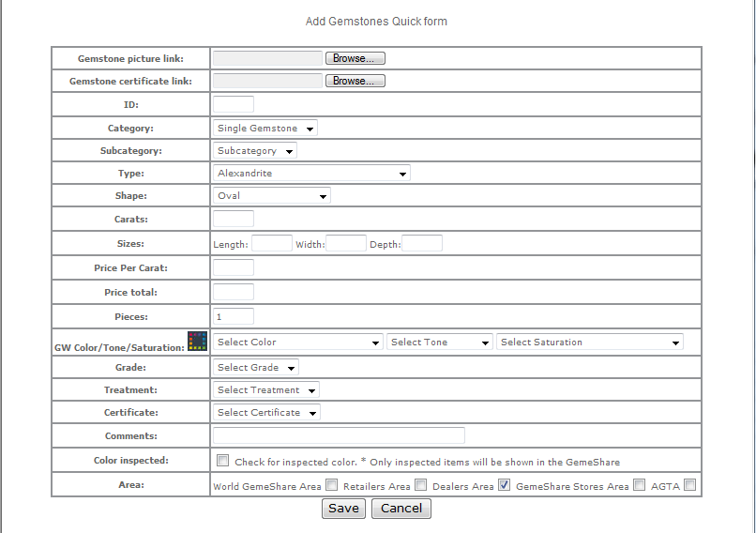This screenshot has height=533, width=756.
Task: Enable the World GemeShare Area checkbox
Action: tap(331, 485)
